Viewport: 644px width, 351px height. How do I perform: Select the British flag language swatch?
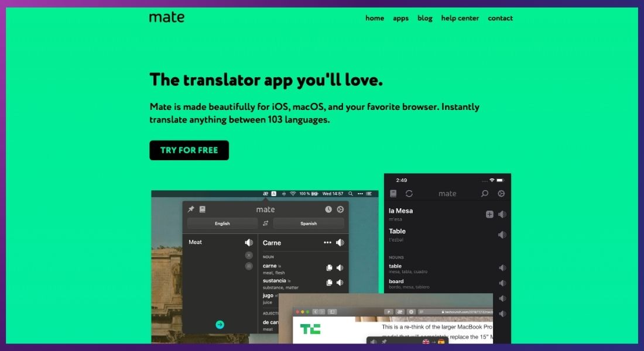pos(426,342)
